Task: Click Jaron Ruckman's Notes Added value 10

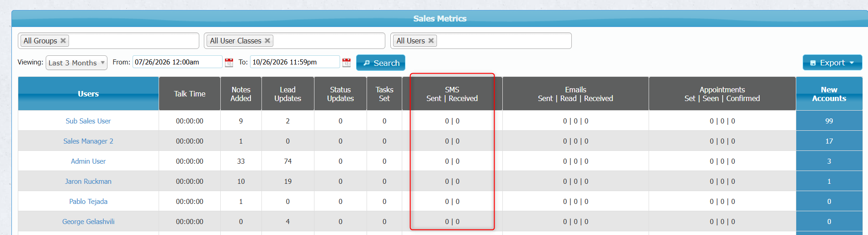Action: pos(241,182)
